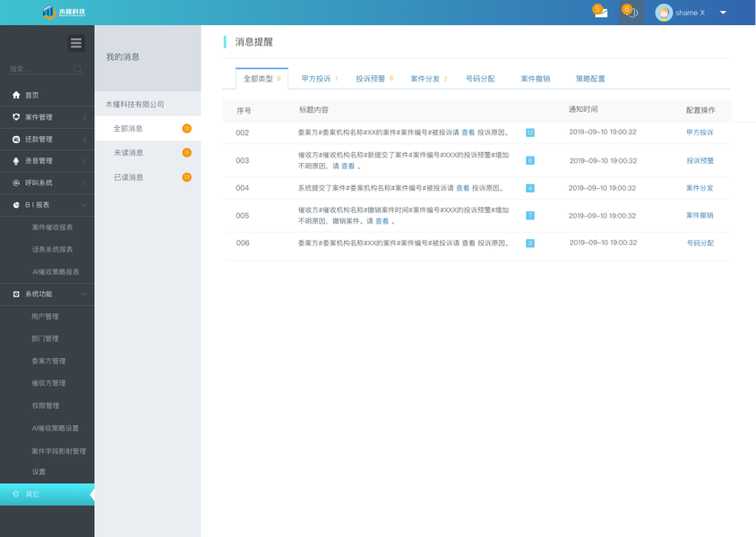Viewport: 756px width, 537px height.
Task: Open the speaker notifications icon with badge 6
Action: (631, 12)
